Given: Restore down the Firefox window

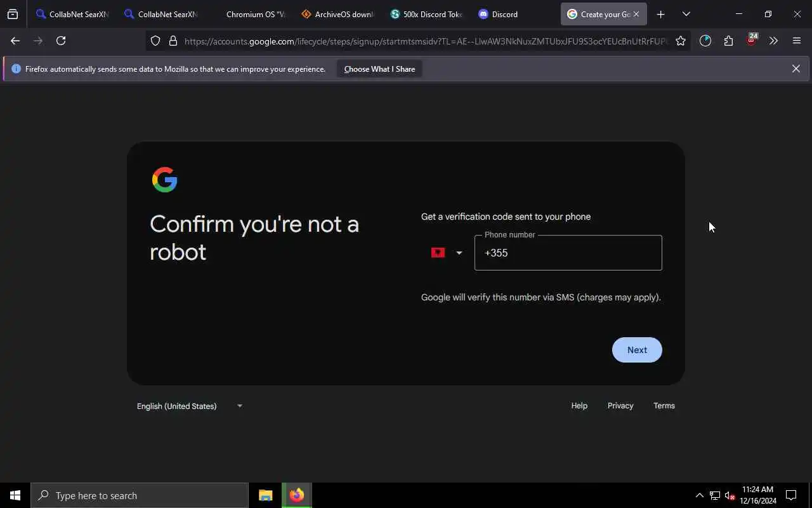Looking at the screenshot, I should pyautogui.click(x=768, y=14).
